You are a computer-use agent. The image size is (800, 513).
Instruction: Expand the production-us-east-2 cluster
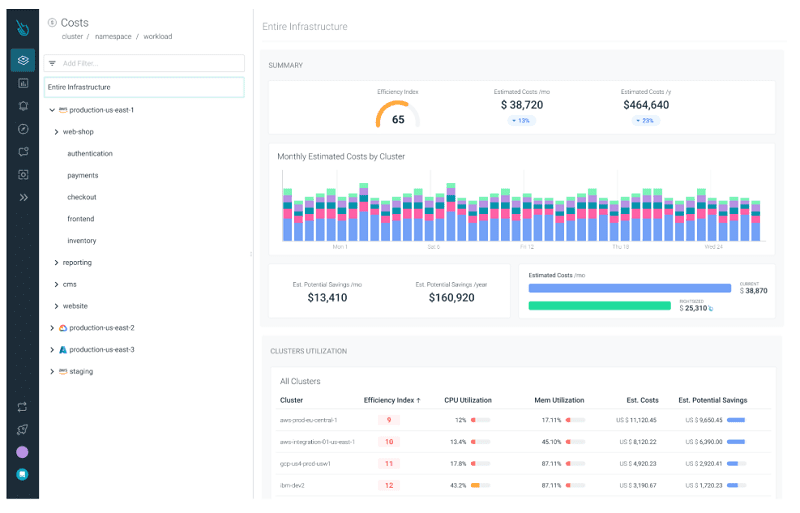click(52, 328)
